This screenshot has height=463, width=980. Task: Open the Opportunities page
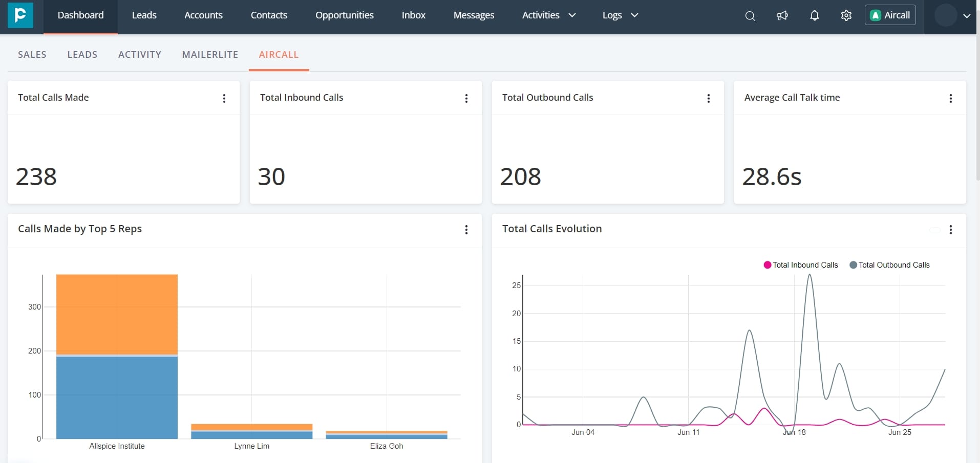(344, 15)
